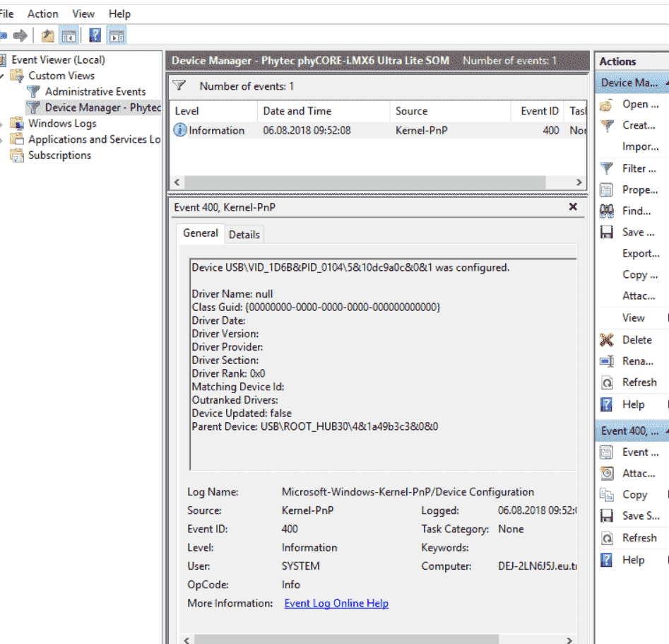Open Event Properties action
This screenshot has height=644, width=669.
click(629, 452)
